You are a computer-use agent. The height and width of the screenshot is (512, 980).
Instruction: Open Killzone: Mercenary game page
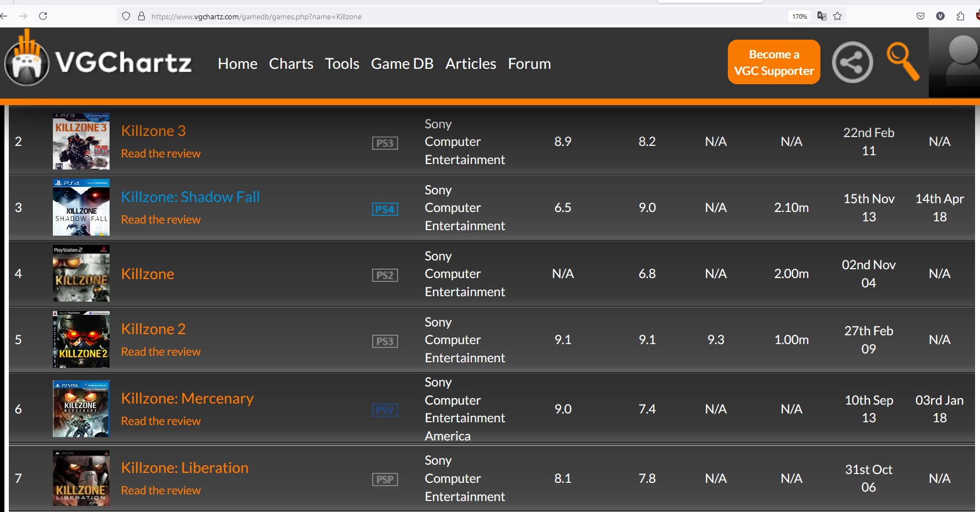(x=187, y=399)
